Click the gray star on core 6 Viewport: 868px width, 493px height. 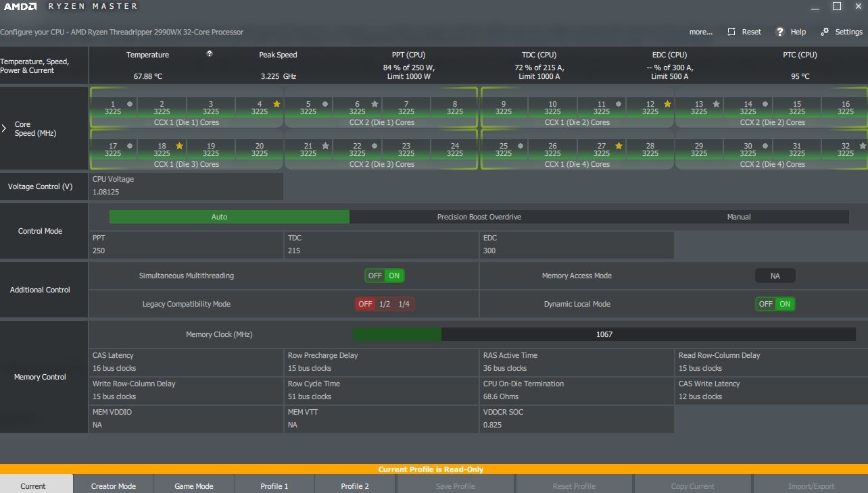pyautogui.click(x=375, y=104)
